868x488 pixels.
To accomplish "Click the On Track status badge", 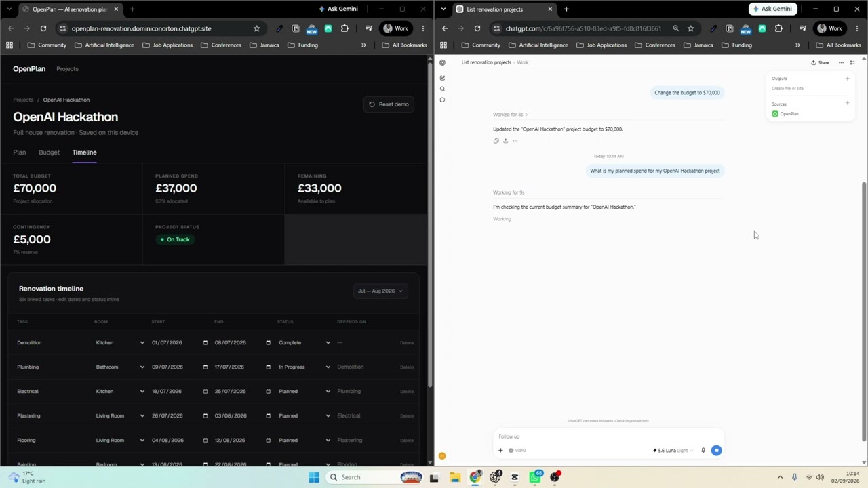I will pyautogui.click(x=175, y=239).
